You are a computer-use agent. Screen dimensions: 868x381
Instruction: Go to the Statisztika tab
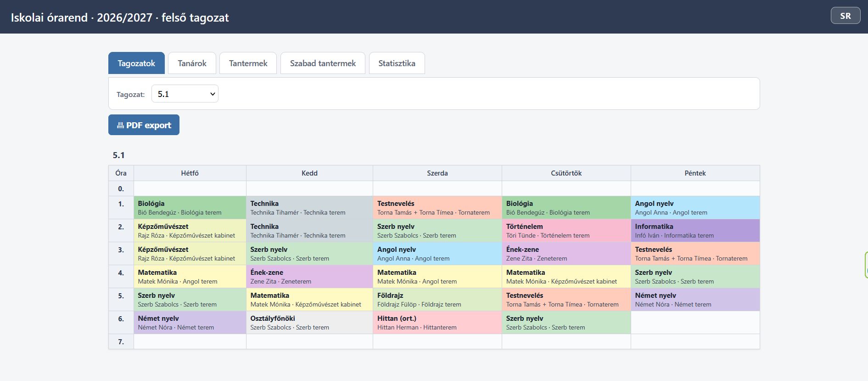[x=397, y=63]
